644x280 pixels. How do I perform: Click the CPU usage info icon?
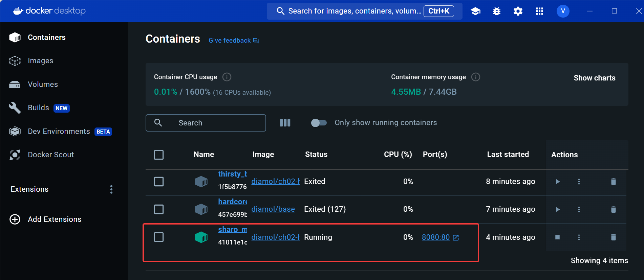227,77
